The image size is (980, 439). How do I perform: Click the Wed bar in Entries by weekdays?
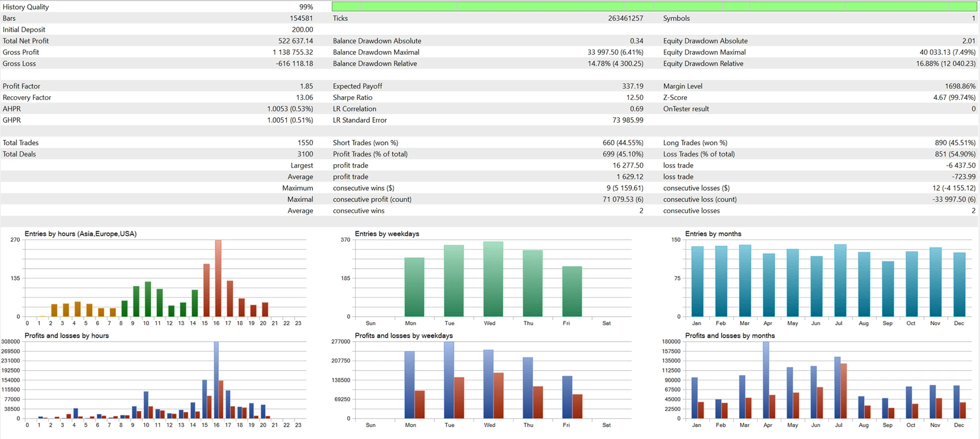493,279
